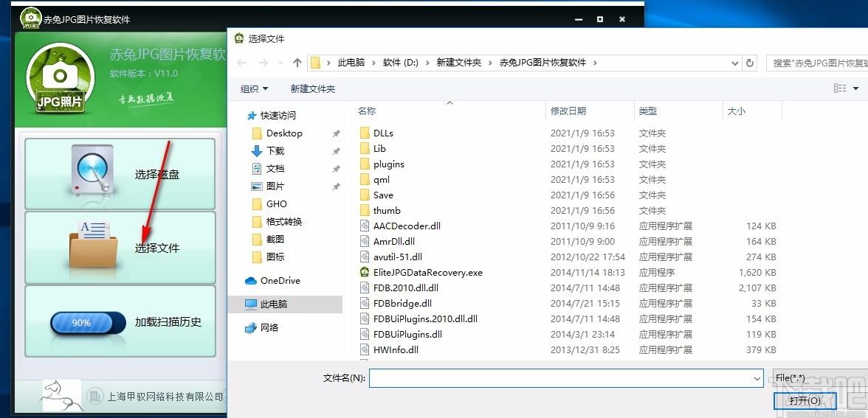The width and height of the screenshot is (868, 418).
Task: Click horse logo at recovery app bottom
Action: click(61, 395)
